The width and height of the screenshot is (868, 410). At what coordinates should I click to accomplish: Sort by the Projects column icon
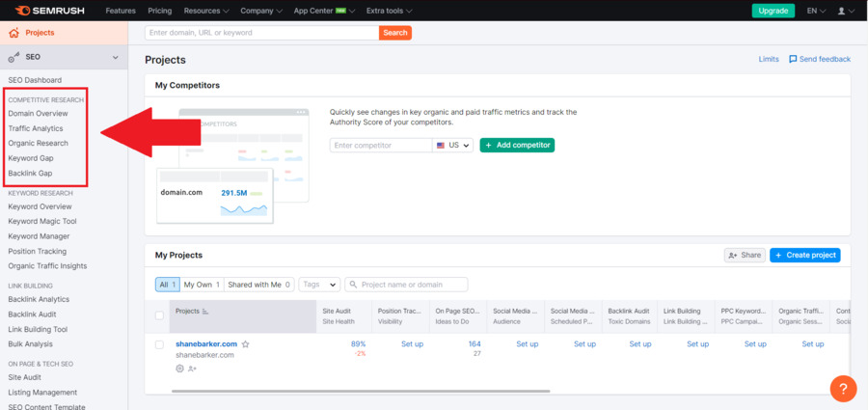click(x=205, y=312)
